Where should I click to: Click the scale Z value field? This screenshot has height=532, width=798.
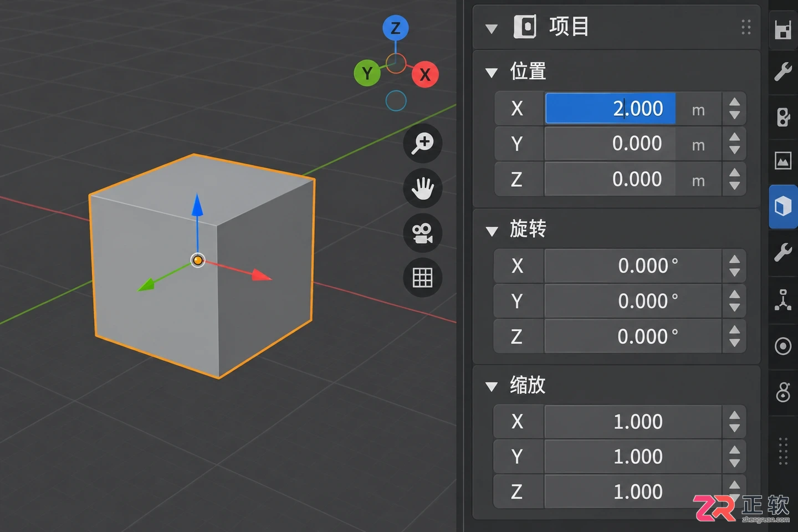[x=633, y=492]
